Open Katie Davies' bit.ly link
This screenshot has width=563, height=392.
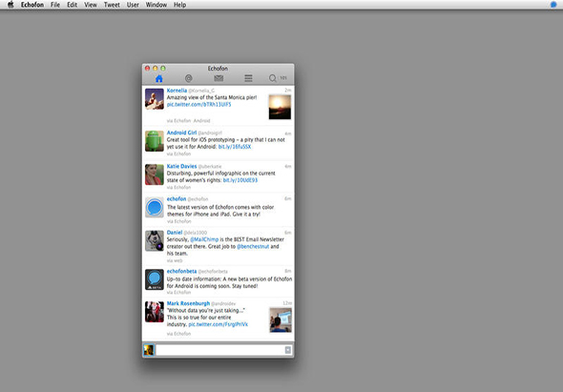point(240,180)
